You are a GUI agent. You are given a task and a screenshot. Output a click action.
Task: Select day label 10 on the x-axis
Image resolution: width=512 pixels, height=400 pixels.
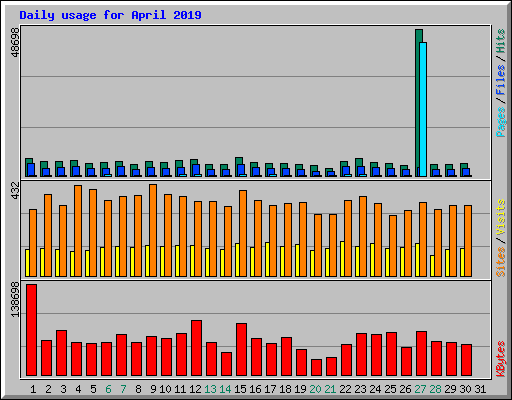[165, 389]
